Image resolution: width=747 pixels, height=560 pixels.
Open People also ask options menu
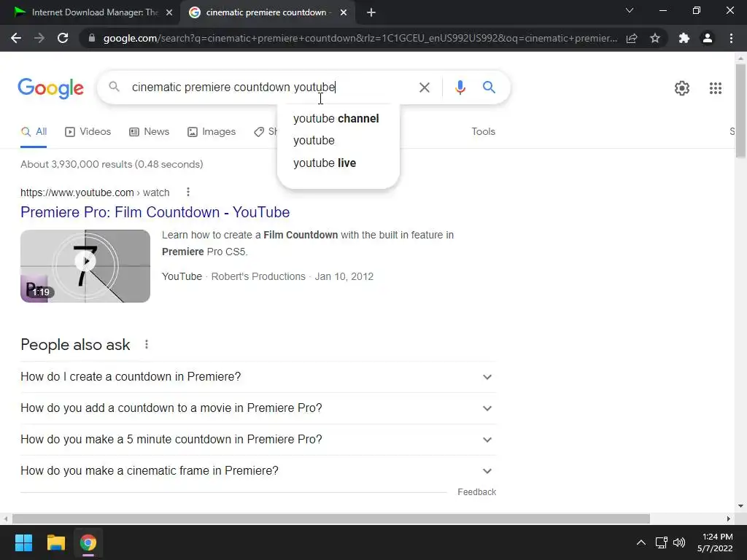pyautogui.click(x=146, y=344)
